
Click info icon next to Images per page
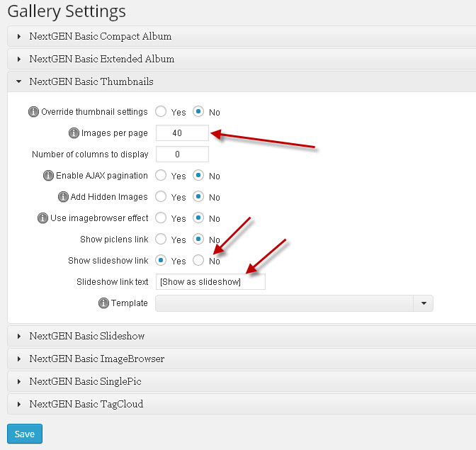point(74,133)
